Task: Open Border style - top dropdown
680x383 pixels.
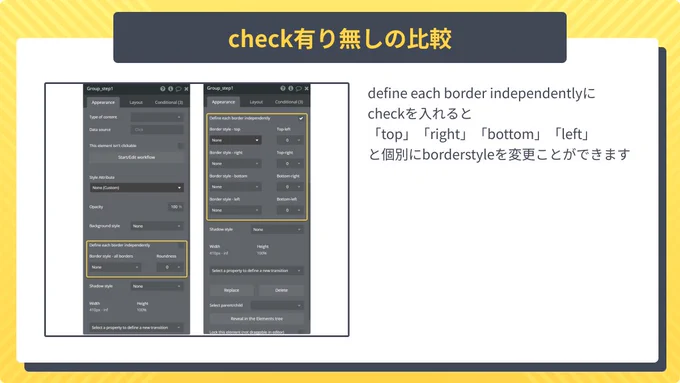Action: 235,140
